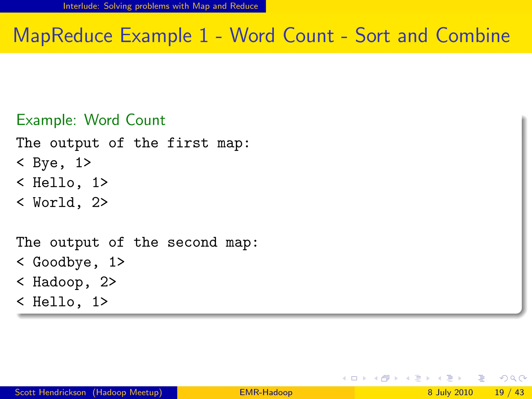Jump to next section arrow
The image size is (532, 399).
(x=460, y=378)
